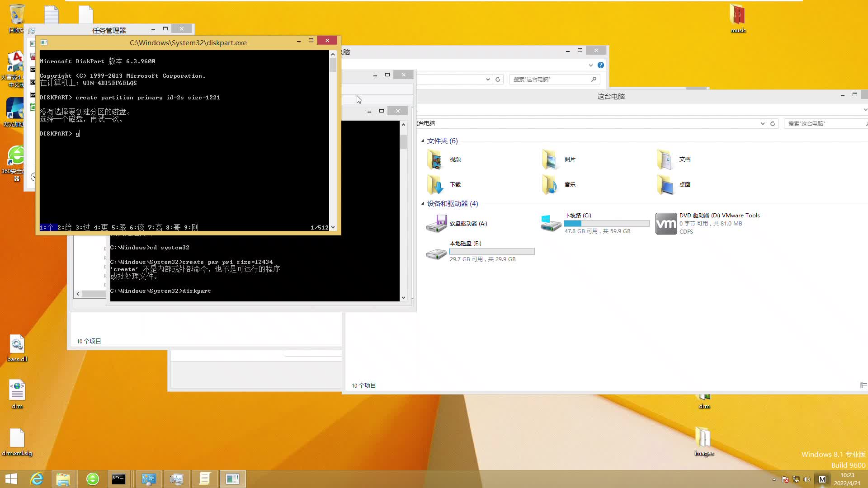The width and height of the screenshot is (868, 488).
Task: Collapse the 文件夹 (6) section
Action: [x=423, y=141]
